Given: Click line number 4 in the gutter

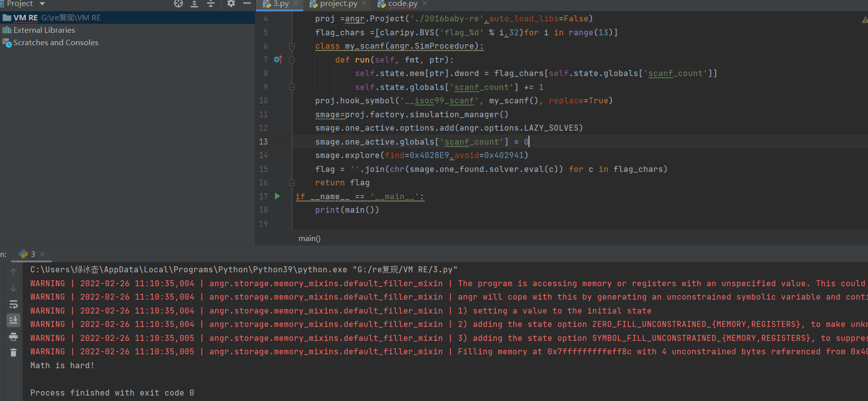Looking at the screenshot, I should [x=266, y=19].
